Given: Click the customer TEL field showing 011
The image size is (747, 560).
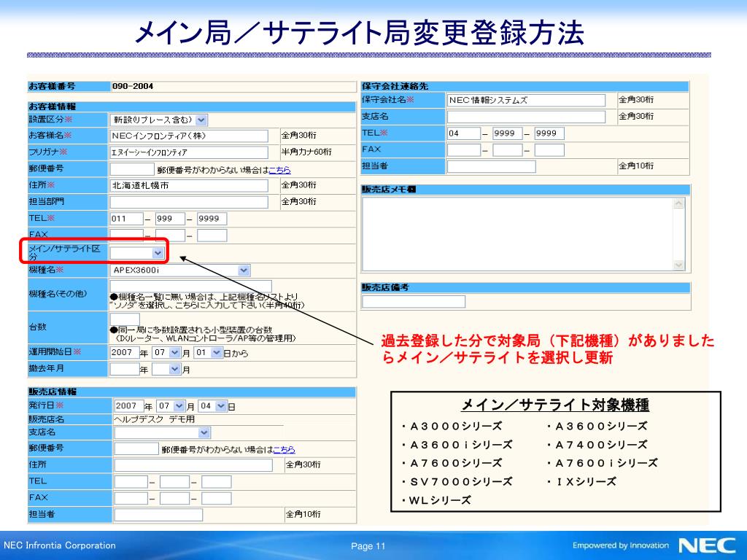Looking at the screenshot, I should 126,219.
